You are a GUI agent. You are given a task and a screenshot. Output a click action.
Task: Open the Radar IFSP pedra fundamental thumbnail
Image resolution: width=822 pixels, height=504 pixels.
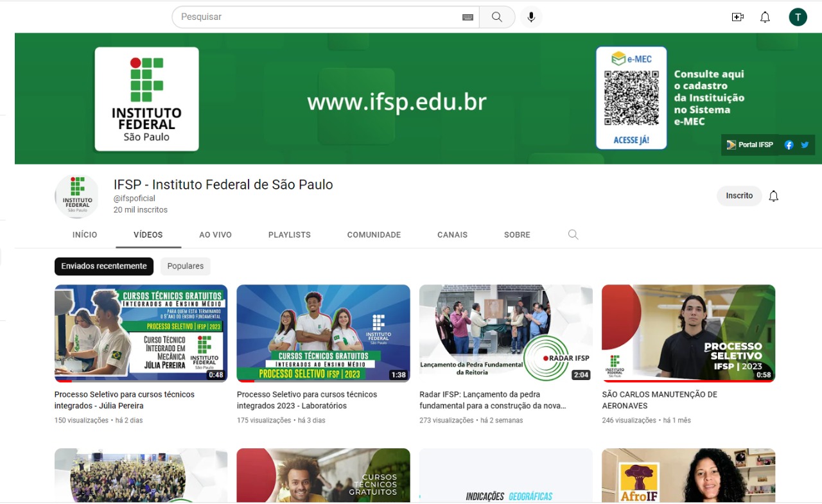pos(506,333)
